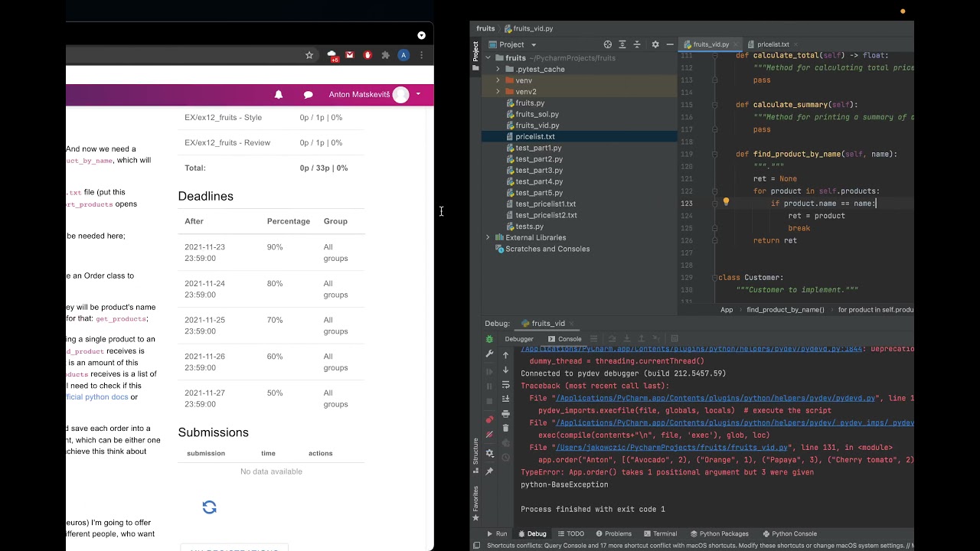
Task: Click the trash icon to clear the console
Action: pos(505,428)
